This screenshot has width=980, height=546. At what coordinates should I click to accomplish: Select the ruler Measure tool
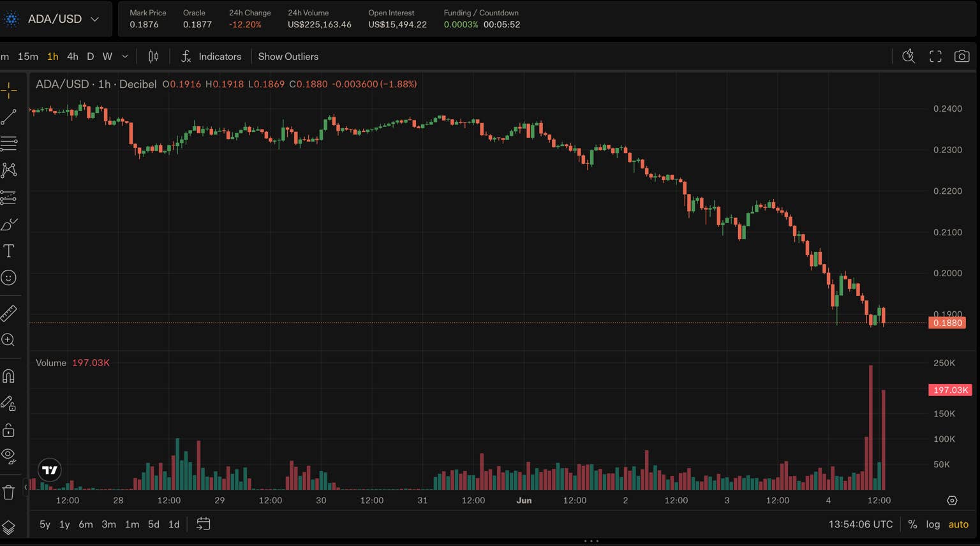coord(9,313)
